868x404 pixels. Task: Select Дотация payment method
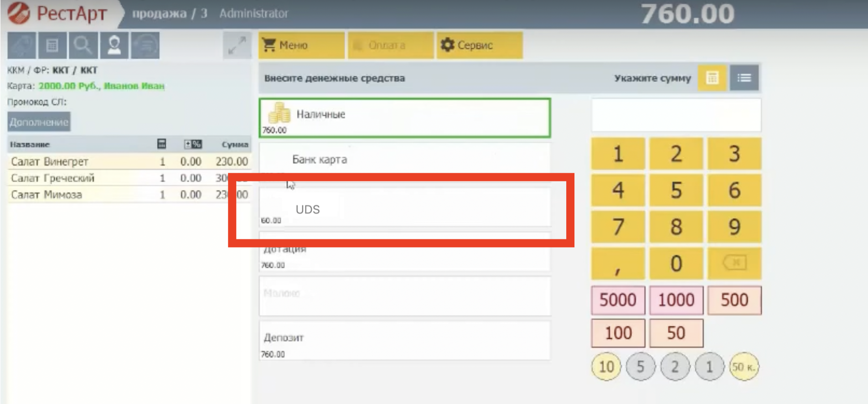[405, 252]
